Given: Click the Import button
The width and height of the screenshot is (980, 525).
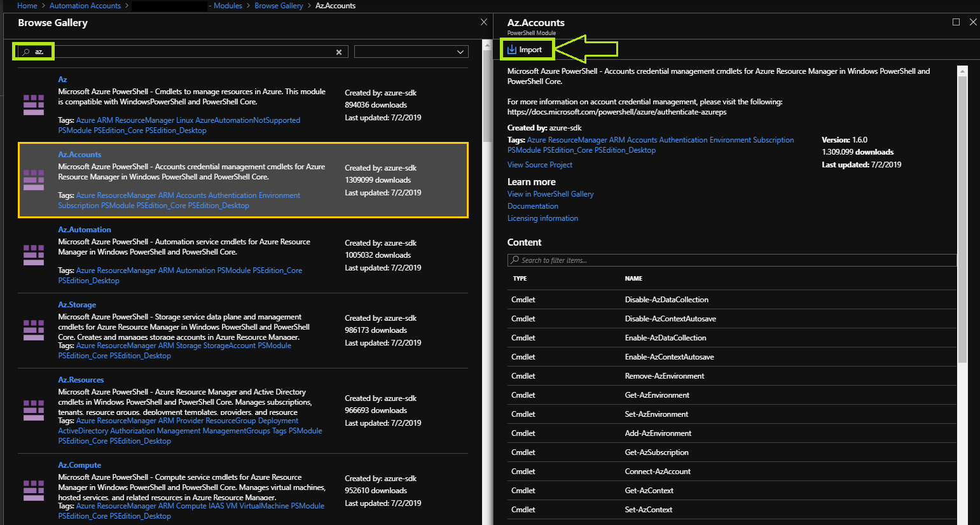Looking at the screenshot, I should pos(525,50).
